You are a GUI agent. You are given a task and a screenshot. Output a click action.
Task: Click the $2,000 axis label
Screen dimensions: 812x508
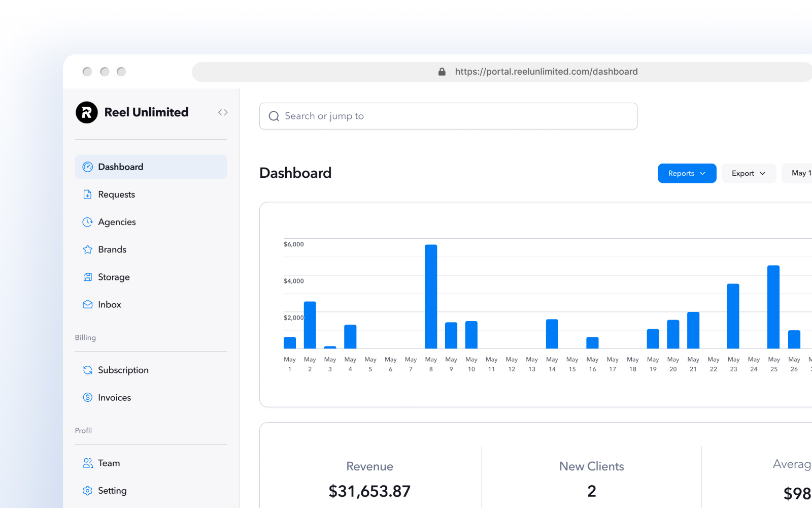(294, 317)
